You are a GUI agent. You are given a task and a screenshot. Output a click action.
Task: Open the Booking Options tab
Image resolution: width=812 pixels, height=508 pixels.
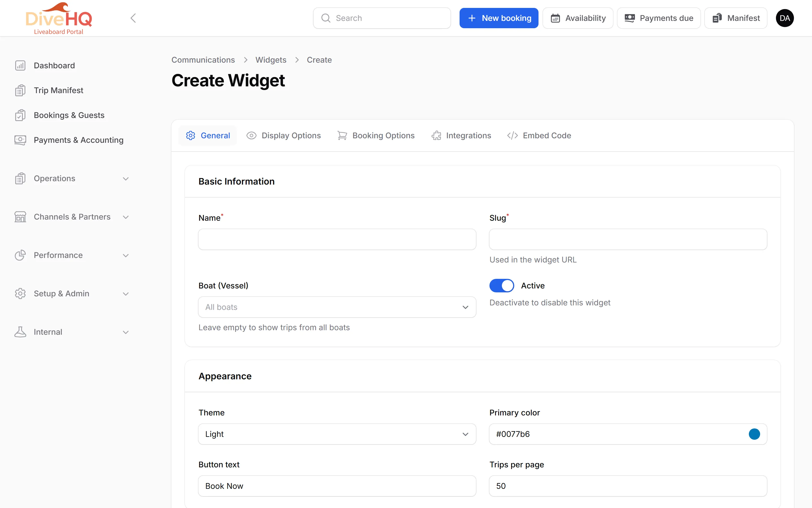click(x=376, y=135)
